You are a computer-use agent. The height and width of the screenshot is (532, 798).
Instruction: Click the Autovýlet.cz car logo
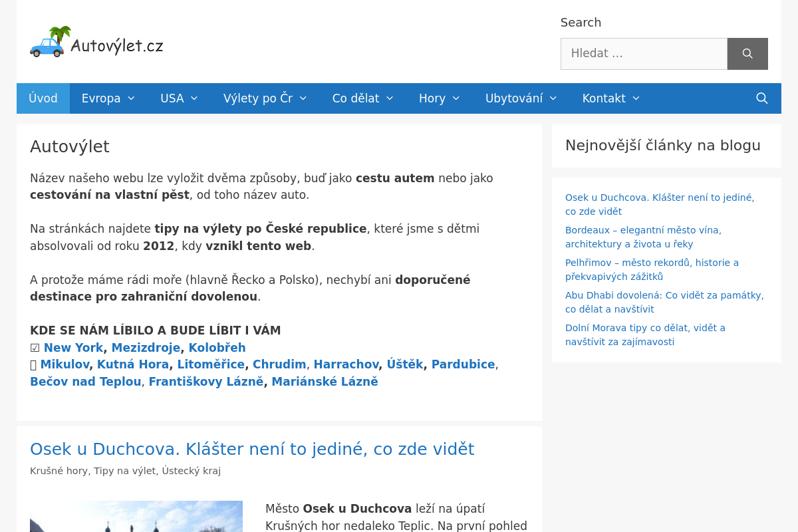coord(96,43)
